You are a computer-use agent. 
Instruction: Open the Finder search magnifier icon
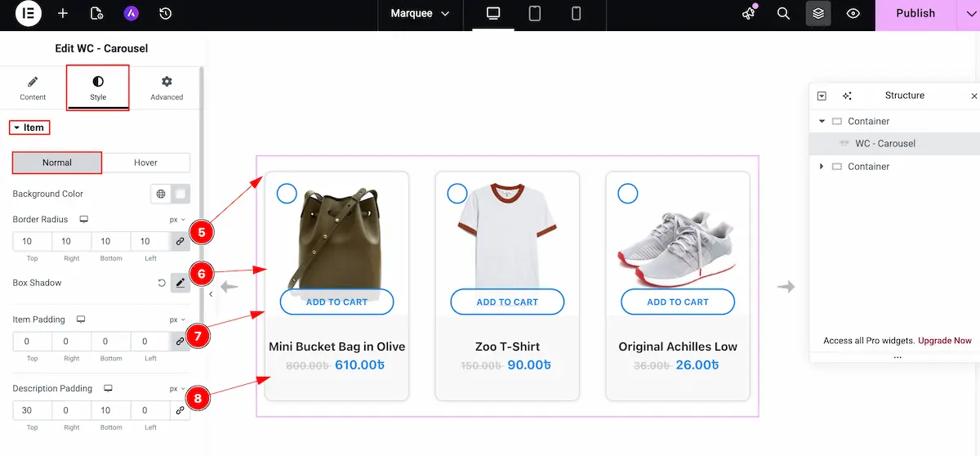[x=783, y=14]
